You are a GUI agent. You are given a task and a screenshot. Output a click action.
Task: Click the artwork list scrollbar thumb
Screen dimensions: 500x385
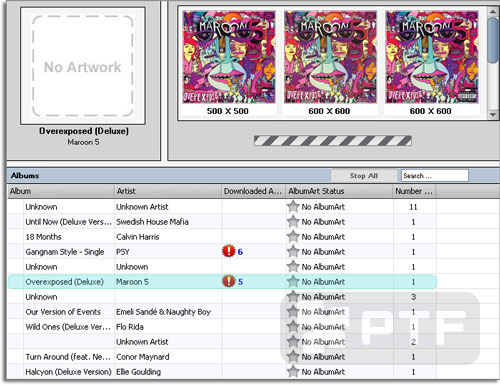(493, 40)
